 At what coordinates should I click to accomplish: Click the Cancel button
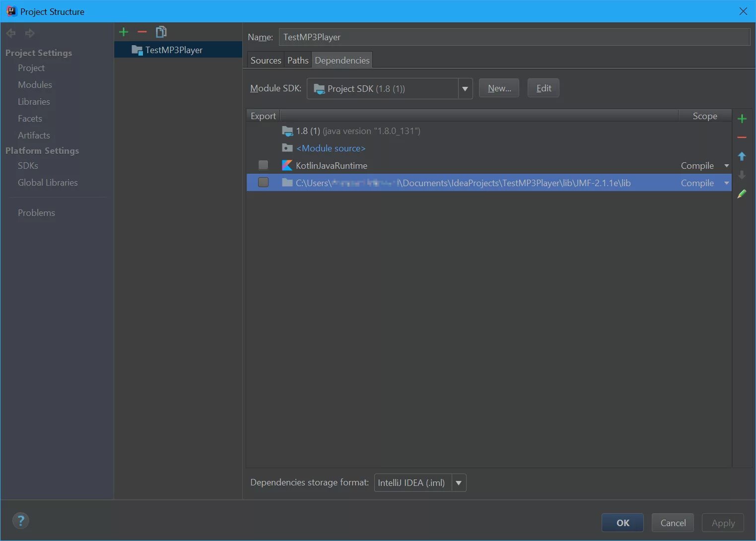coord(673,523)
